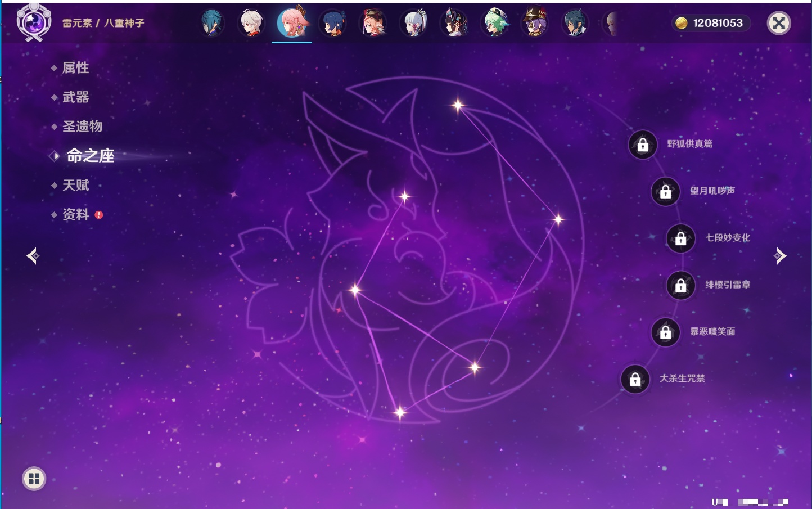Switch to silver-haired Ayaka avatar
Viewport: 812px width, 509px height.
pos(414,23)
